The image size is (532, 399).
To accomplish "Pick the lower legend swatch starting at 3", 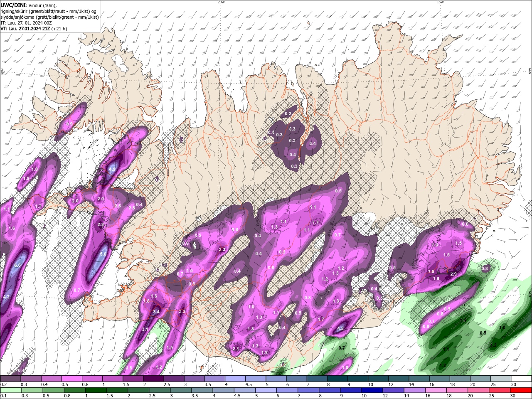I will click(x=180, y=390).
